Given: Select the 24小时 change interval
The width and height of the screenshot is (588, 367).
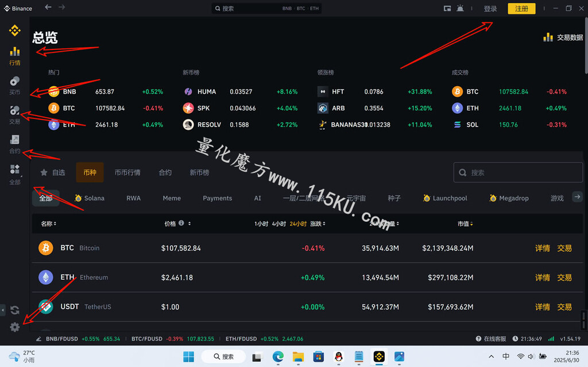Looking at the screenshot, I should click(x=298, y=223).
